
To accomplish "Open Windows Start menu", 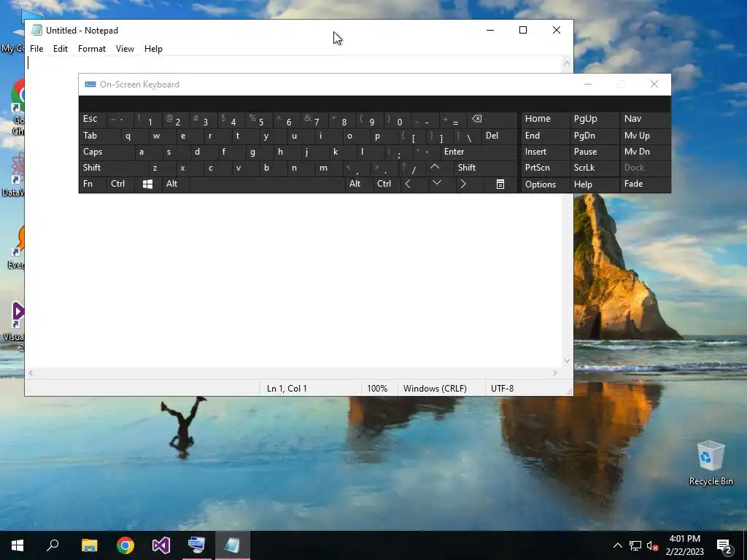I will click(18, 545).
